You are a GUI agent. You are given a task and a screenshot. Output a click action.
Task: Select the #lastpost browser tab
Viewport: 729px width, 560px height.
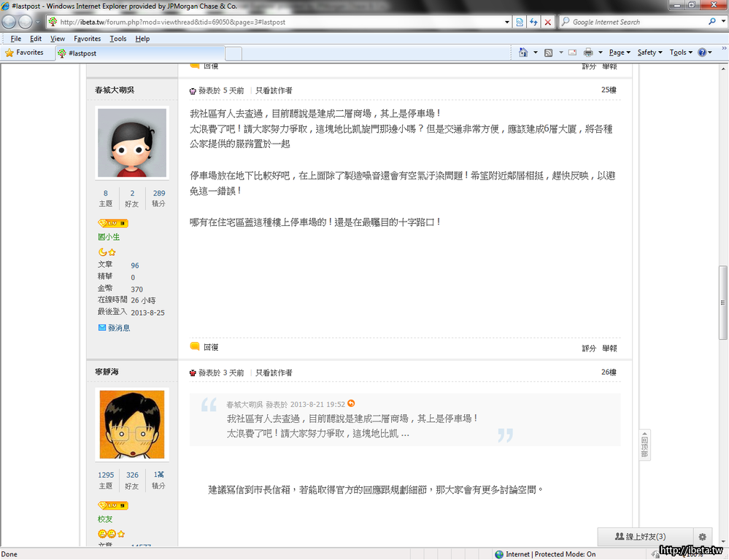tap(139, 53)
